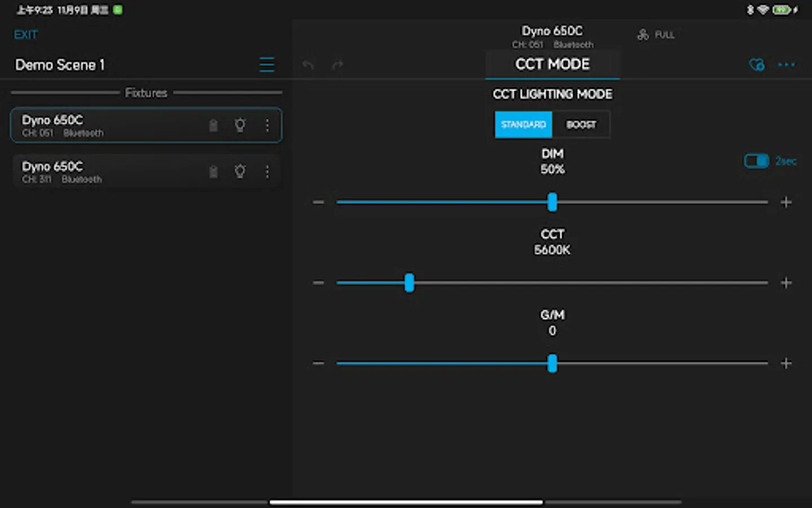Screen dimensions: 812x508
Task: Toggle light bulb on CH 311 fixture
Action: point(240,171)
